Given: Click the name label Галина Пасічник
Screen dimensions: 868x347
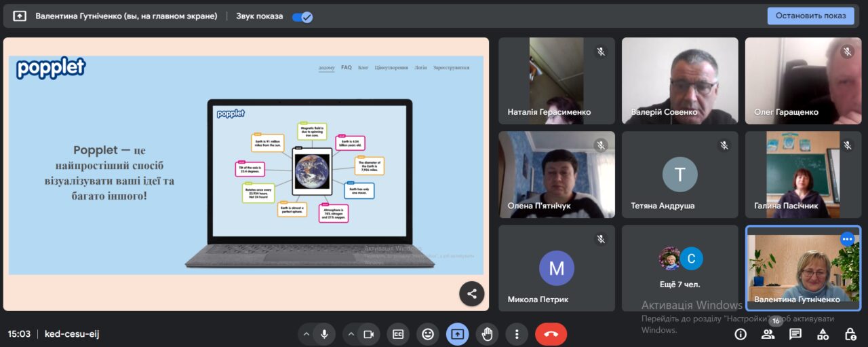Looking at the screenshot, I should pos(786,206).
